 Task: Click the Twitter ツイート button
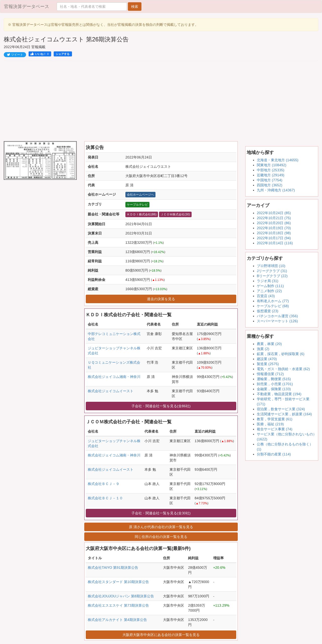(15, 55)
